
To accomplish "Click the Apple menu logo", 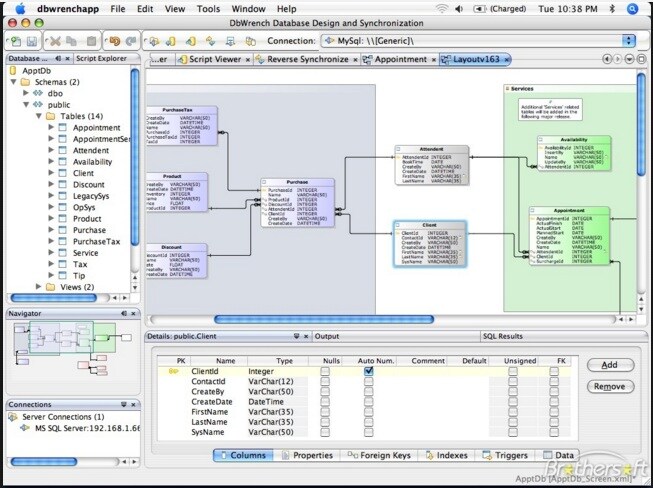I will pyautogui.click(x=20, y=8).
